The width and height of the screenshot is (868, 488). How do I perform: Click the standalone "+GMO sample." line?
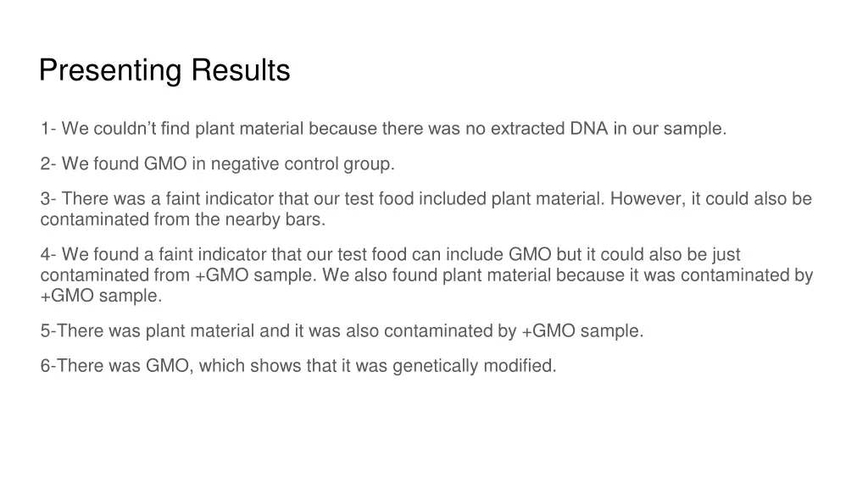(101, 296)
